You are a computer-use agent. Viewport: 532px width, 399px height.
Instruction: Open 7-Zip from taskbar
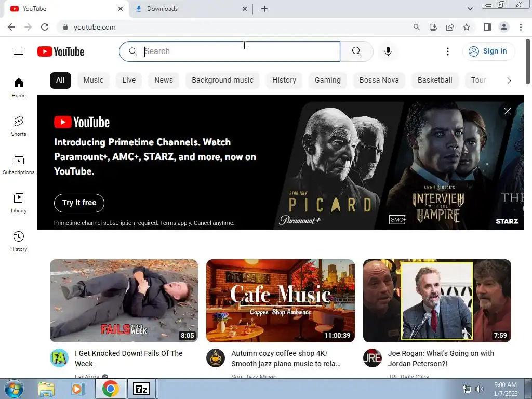[141, 389]
